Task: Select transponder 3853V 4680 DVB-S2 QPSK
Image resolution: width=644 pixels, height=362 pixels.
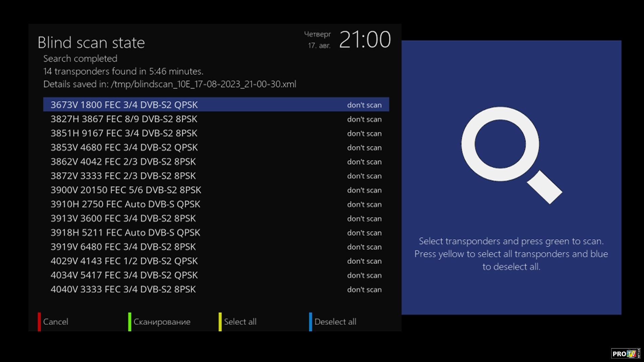Action: click(x=124, y=147)
